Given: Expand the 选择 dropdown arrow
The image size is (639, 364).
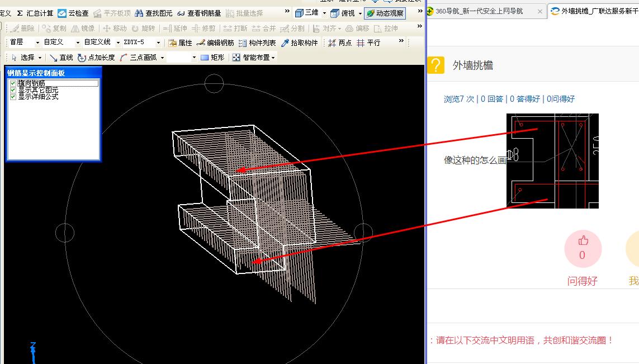Looking at the screenshot, I should point(40,58).
